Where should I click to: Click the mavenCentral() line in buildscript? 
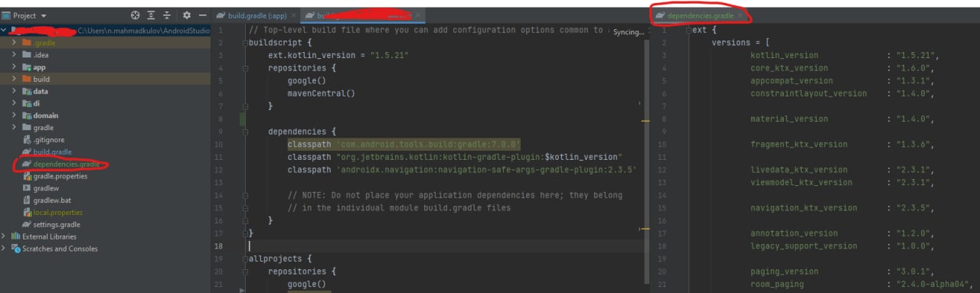[322, 93]
